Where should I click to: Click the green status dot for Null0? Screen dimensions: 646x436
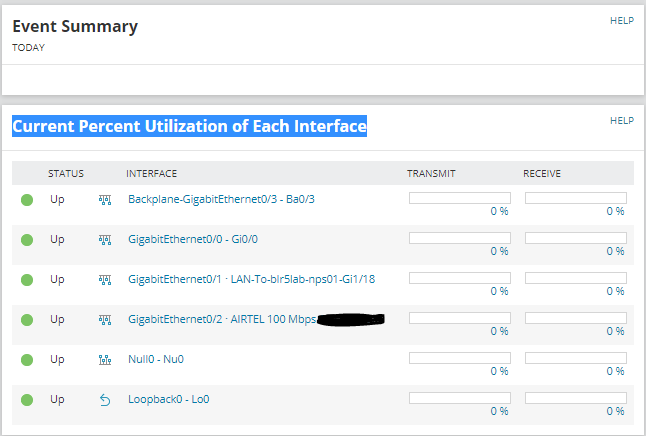[27, 360]
